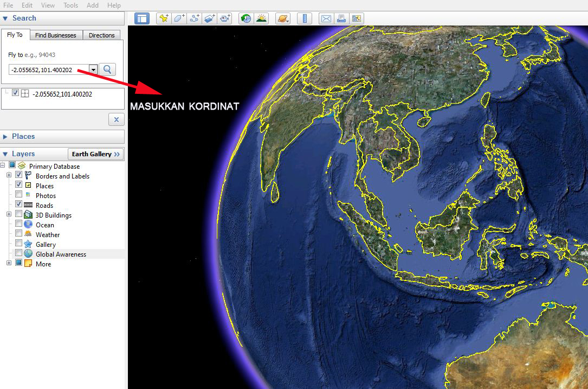Select the -2.055652,101.400202 search result
588x389 pixels.
click(x=62, y=94)
